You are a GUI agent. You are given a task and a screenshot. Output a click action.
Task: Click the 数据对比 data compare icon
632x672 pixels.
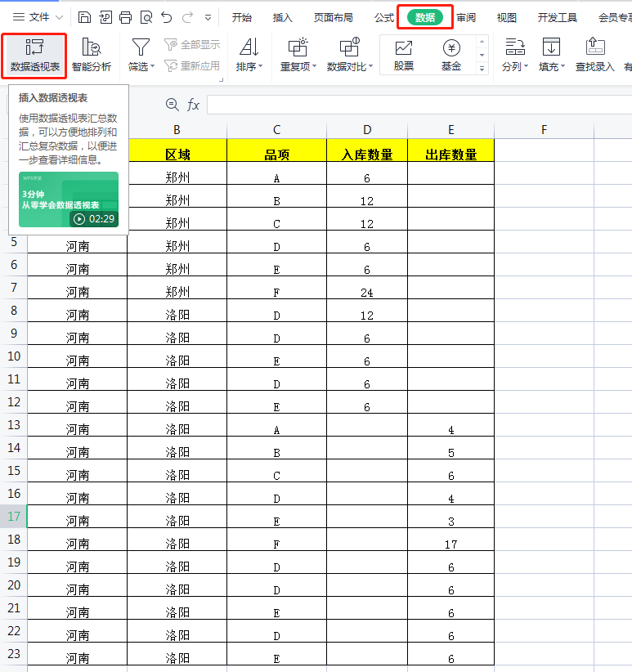(349, 47)
